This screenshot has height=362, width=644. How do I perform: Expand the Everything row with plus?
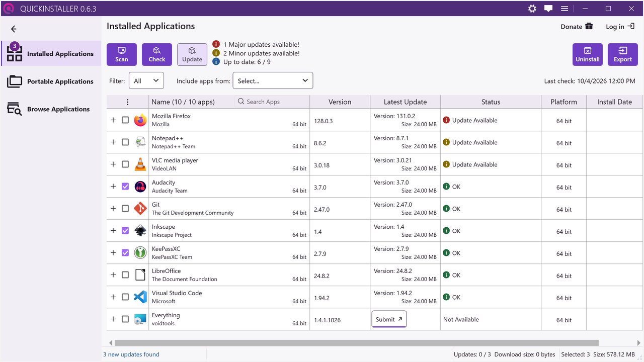pyautogui.click(x=113, y=319)
